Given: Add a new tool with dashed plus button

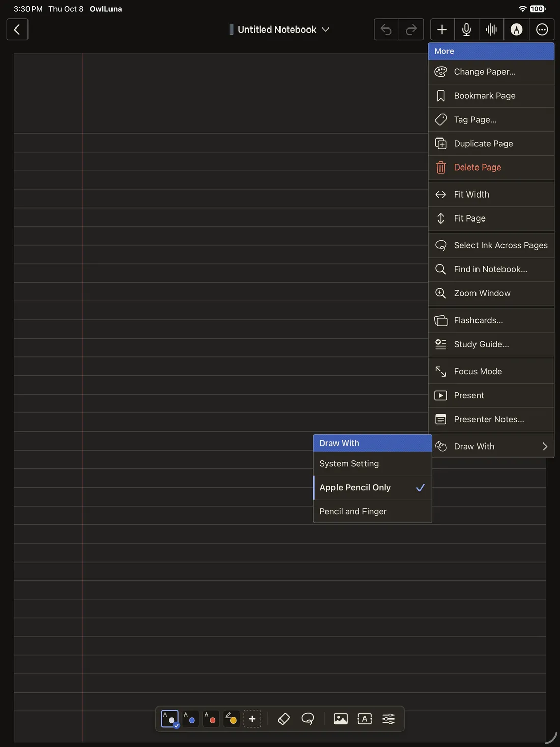Looking at the screenshot, I should pyautogui.click(x=252, y=719).
